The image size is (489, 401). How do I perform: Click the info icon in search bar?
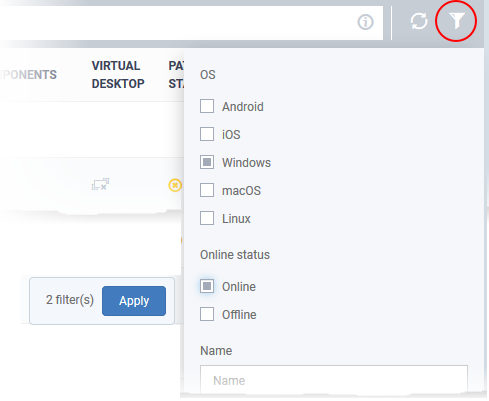[365, 22]
